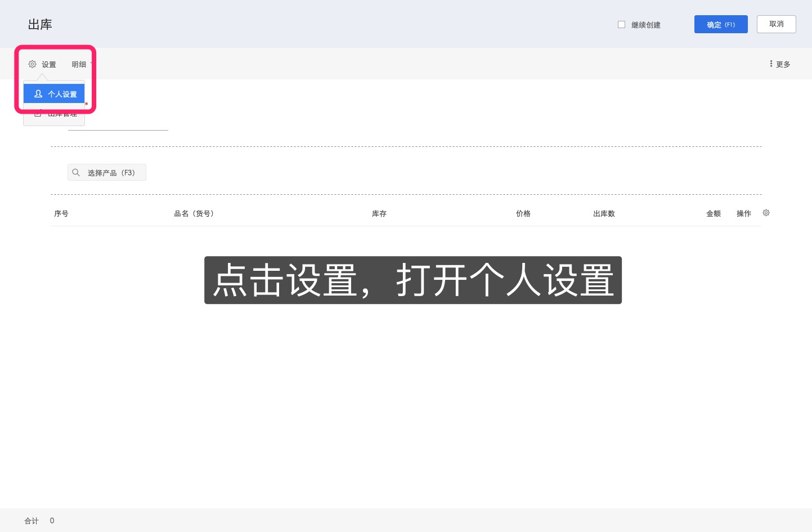Screen dimensions: 812x532
Task: Open the 更多 options menu
Action: pos(780,64)
